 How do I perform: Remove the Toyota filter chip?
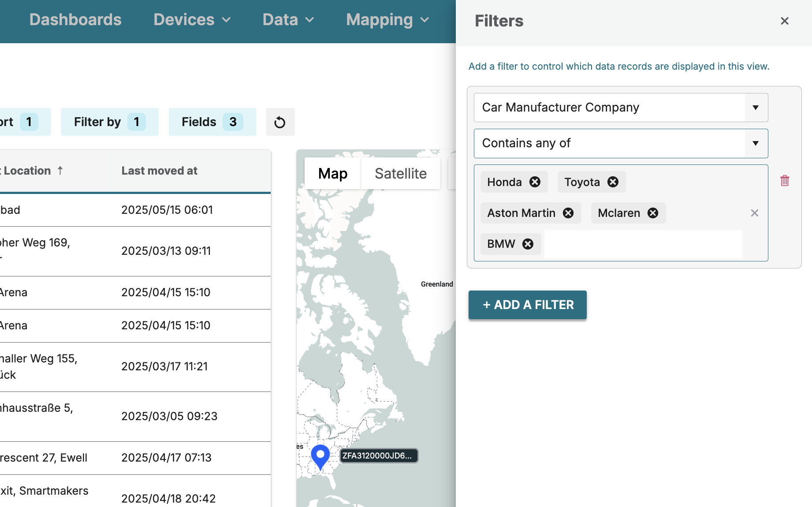pos(613,182)
